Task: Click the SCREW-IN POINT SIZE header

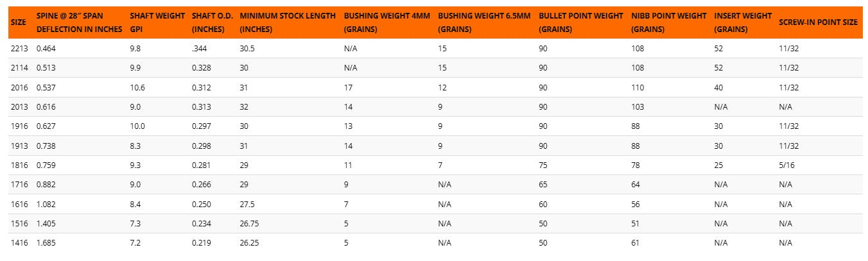Action: pos(818,22)
